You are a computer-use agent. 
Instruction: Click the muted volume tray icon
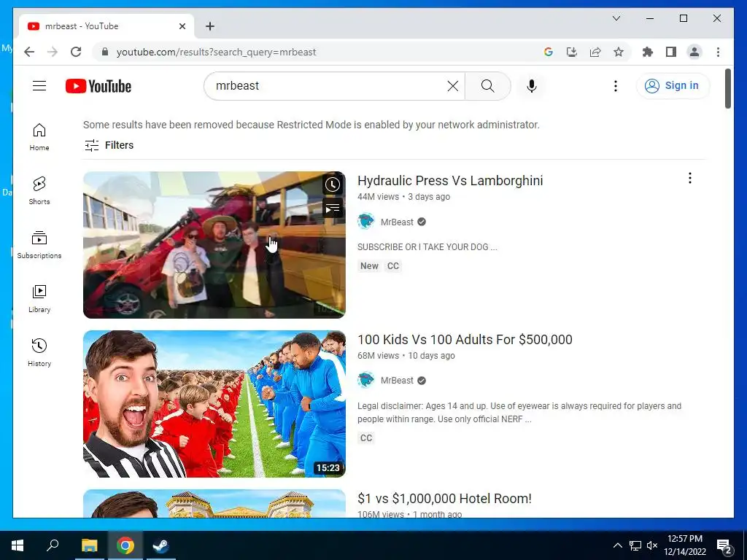[x=652, y=545]
